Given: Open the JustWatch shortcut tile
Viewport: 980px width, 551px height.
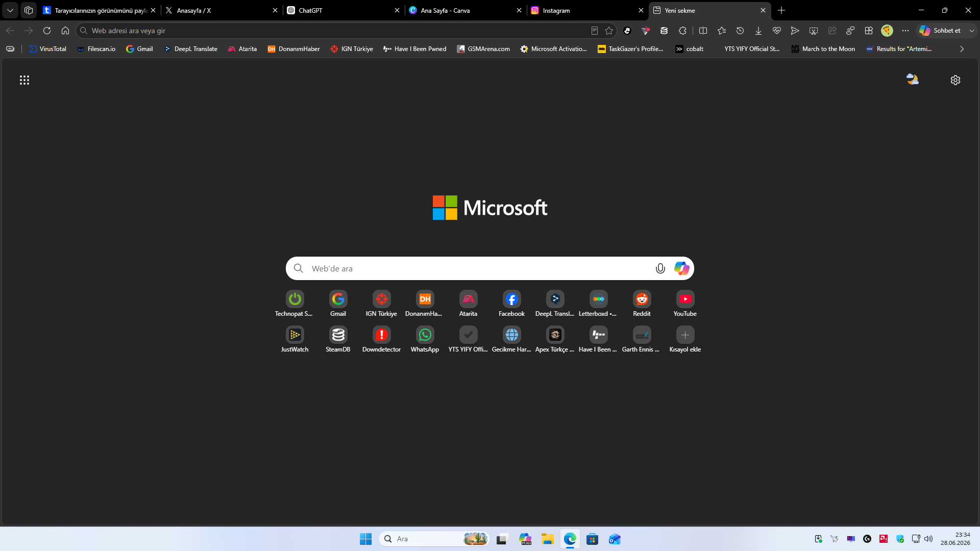Looking at the screenshot, I should [x=295, y=340].
